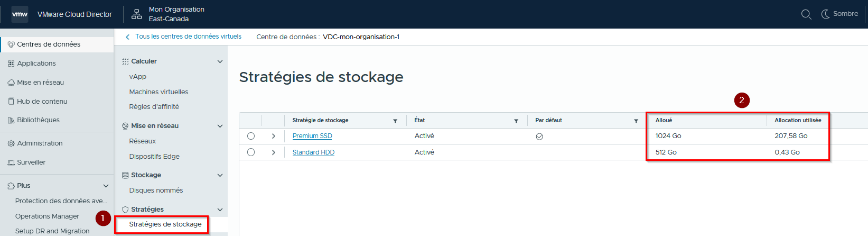This screenshot has width=868, height=236.
Task: Open Operations Manager
Action: [47, 216]
